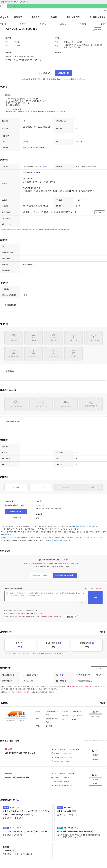Image resolution: width=107 pixels, height=868 pixels.
Task: Expand 채용 담당자 정보 열람하기 dropdown
Action: 65,575
